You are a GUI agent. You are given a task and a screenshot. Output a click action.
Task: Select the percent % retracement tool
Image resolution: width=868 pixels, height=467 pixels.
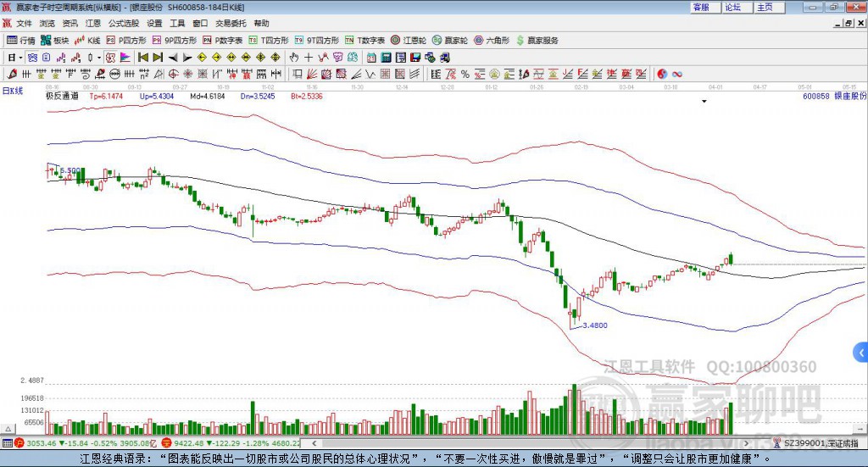click(x=465, y=74)
